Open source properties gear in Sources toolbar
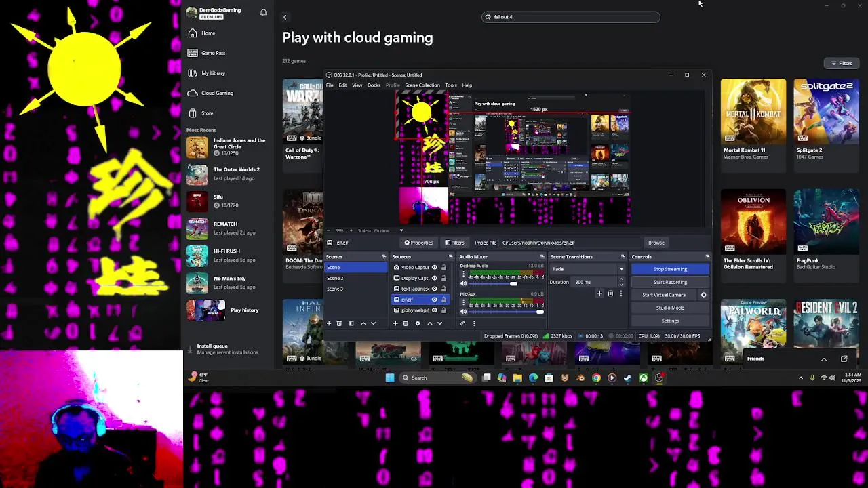 tap(418, 323)
